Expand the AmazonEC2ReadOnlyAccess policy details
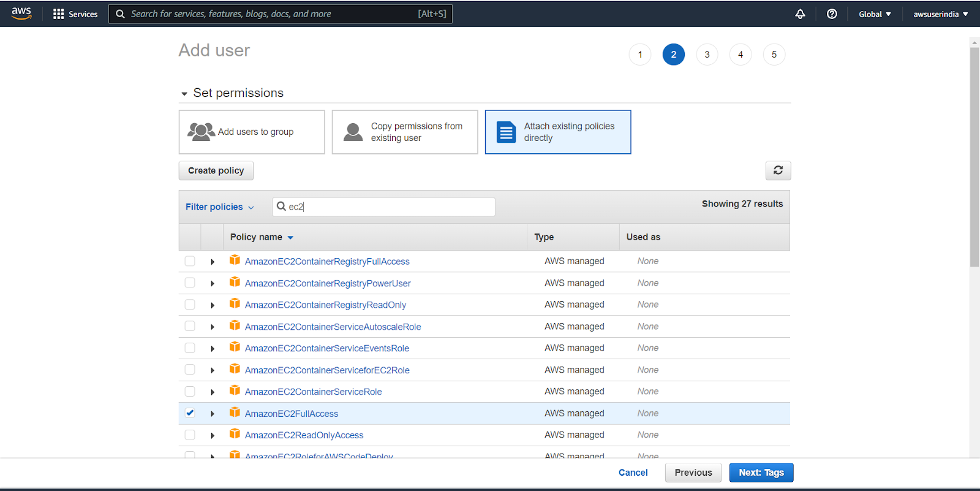The width and height of the screenshot is (980, 491). (213, 436)
